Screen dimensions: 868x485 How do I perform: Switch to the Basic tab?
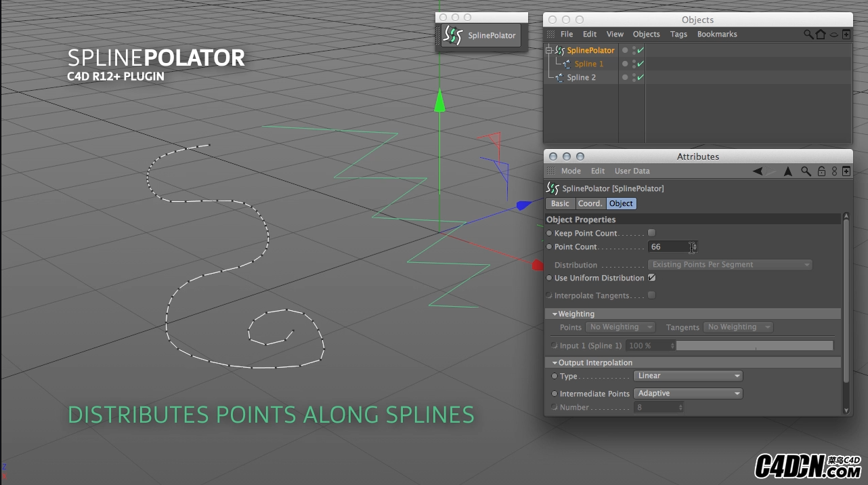tap(561, 203)
